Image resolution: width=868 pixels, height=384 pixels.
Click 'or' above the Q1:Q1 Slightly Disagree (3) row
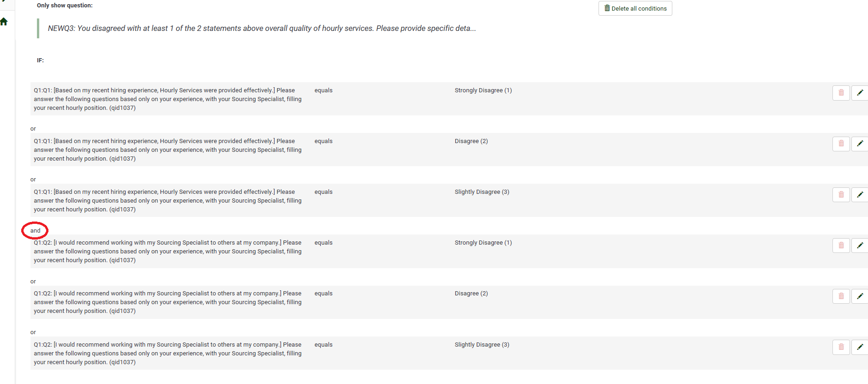(33, 180)
